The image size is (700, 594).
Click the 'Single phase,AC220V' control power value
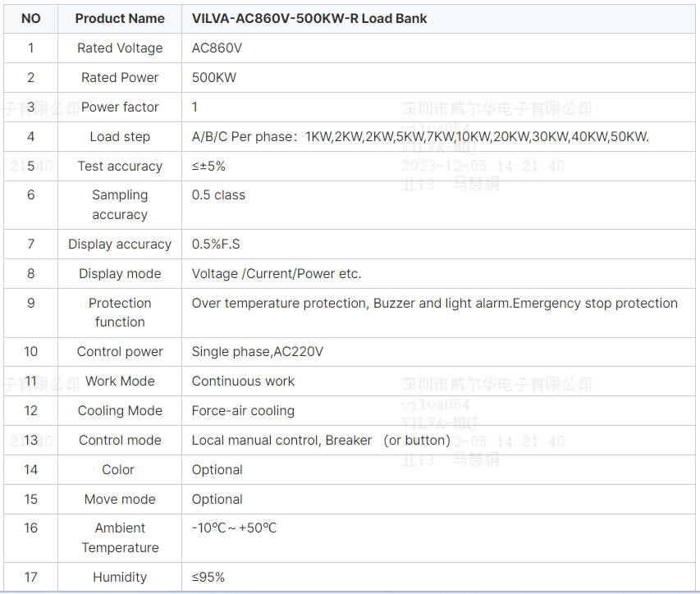[x=258, y=352]
